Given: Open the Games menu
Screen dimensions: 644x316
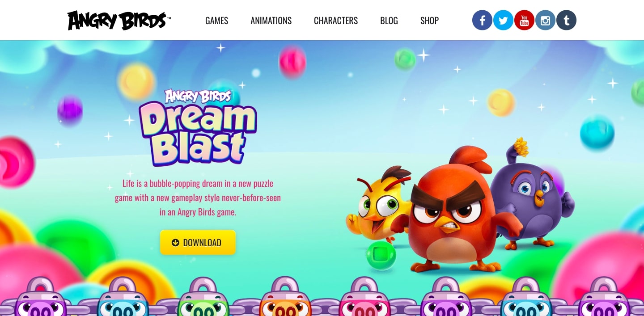Looking at the screenshot, I should pyautogui.click(x=216, y=21).
